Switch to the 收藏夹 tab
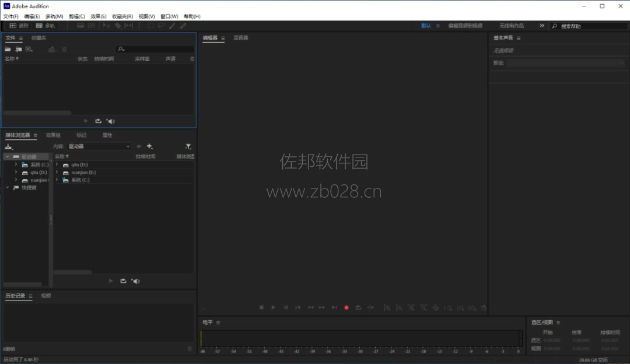Image resolution: width=630 pixels, height=364 pixels. [x=38, y=38]
